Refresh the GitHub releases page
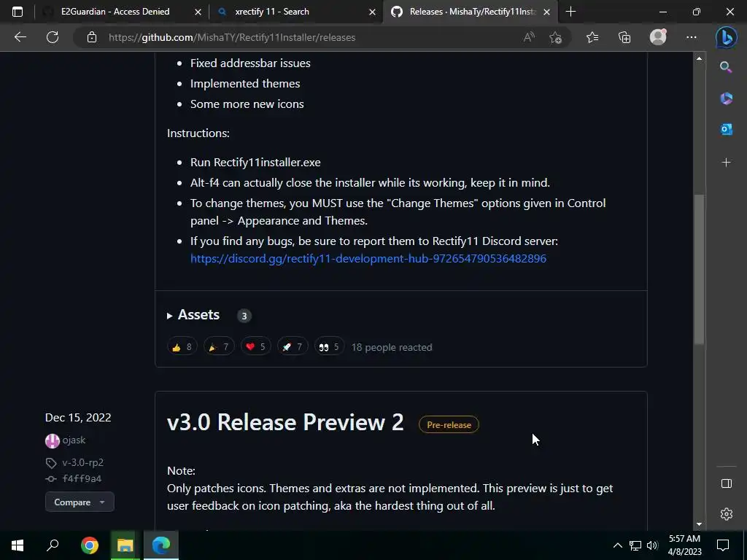 [53, 37]
